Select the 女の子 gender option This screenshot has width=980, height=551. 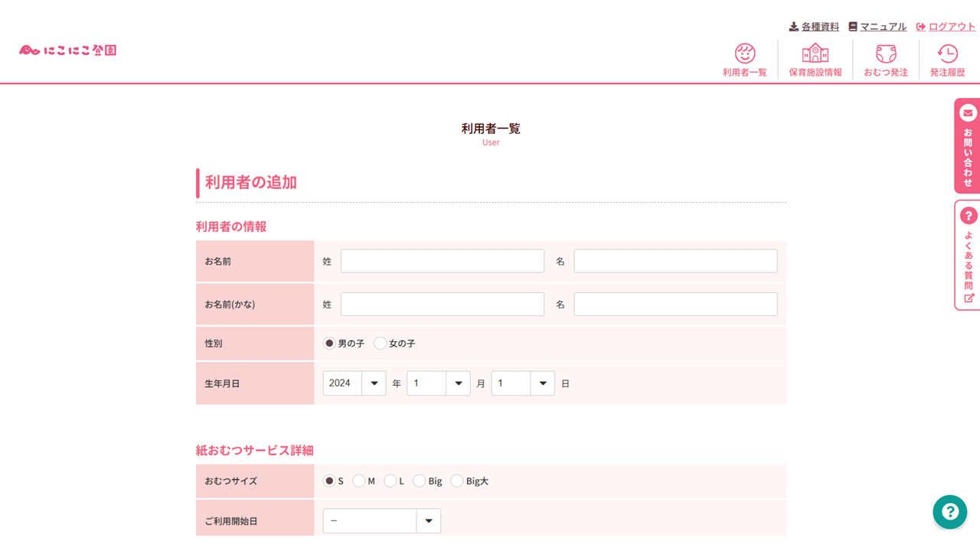tap(381, 343)
